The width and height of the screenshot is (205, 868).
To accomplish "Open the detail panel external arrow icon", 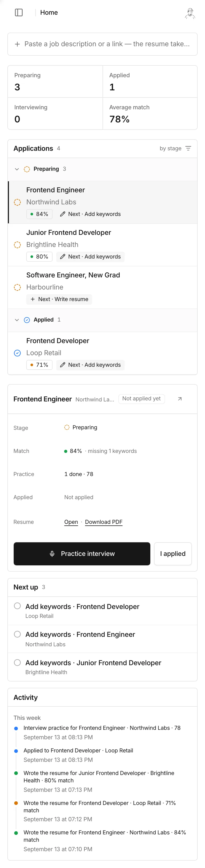I will point(180,399).
